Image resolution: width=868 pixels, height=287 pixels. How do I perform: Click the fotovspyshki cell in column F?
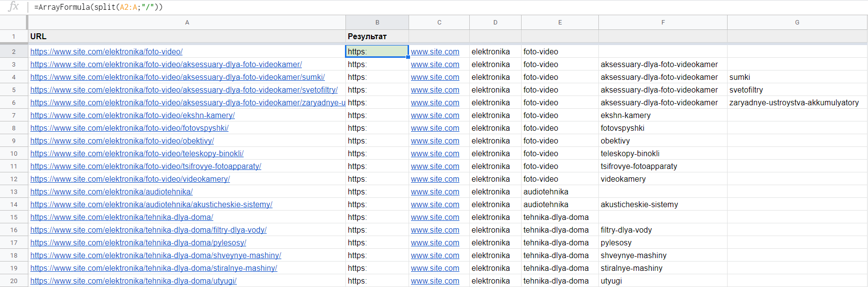(x=663, y=128)
